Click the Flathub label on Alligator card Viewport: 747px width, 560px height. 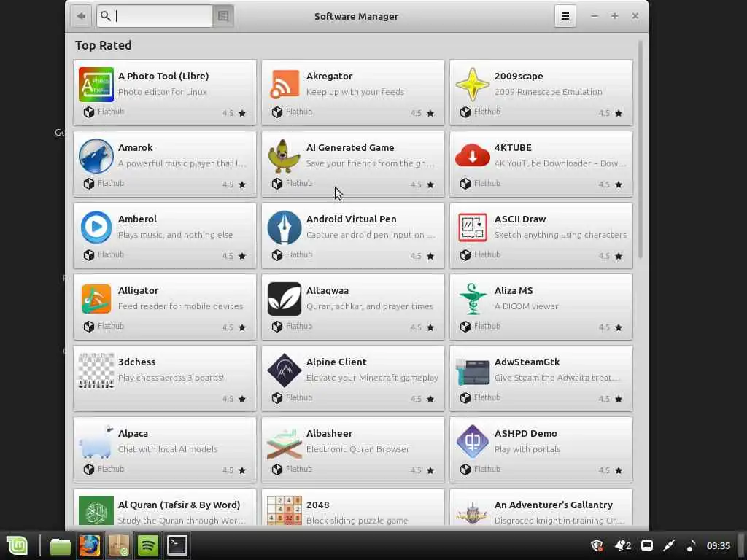point(111,326)
